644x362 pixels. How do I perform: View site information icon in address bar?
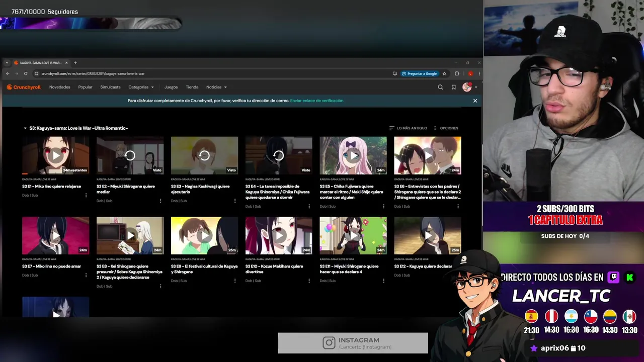[36, 73]
